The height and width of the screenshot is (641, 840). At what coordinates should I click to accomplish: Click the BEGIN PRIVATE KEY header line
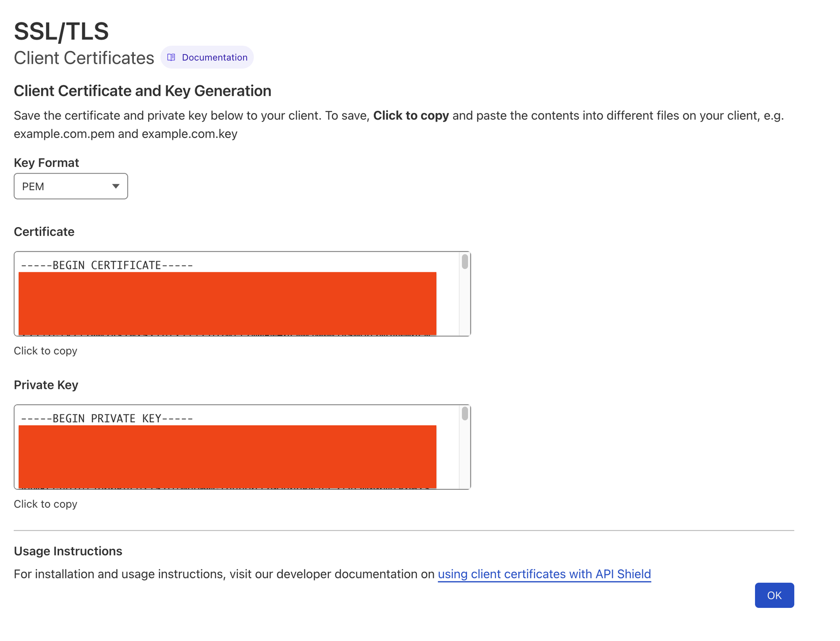tap(107, 419)
